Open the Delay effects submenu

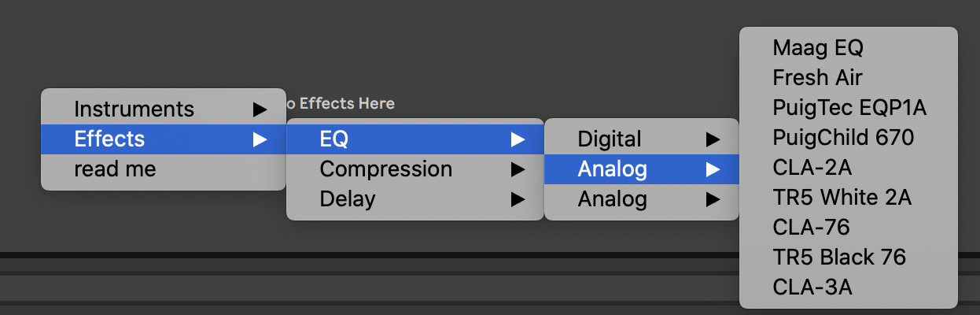[x=414, y=199]
